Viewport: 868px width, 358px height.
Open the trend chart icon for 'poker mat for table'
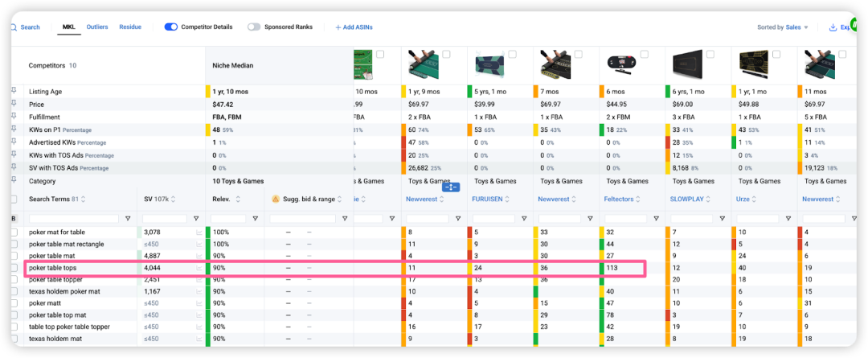click(x=199, y=232)
